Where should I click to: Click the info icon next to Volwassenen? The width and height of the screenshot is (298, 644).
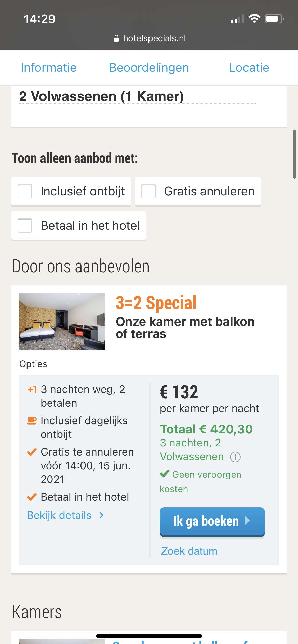[235, 457]
